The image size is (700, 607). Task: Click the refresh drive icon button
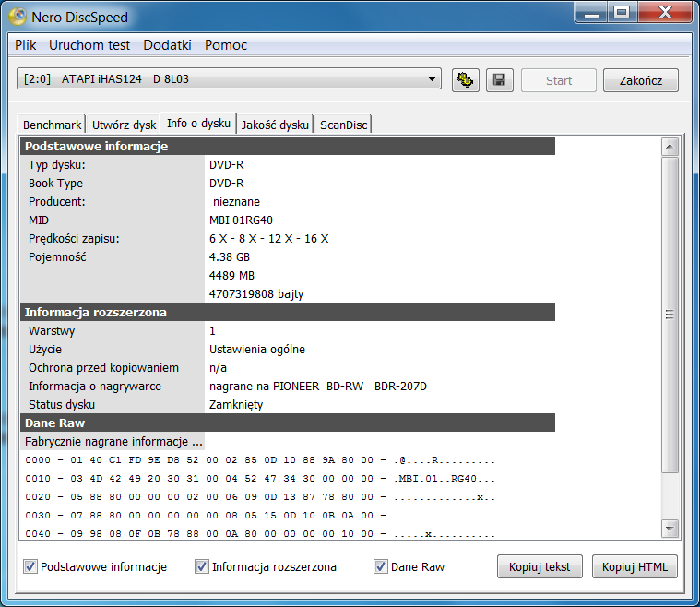[465, 80]
